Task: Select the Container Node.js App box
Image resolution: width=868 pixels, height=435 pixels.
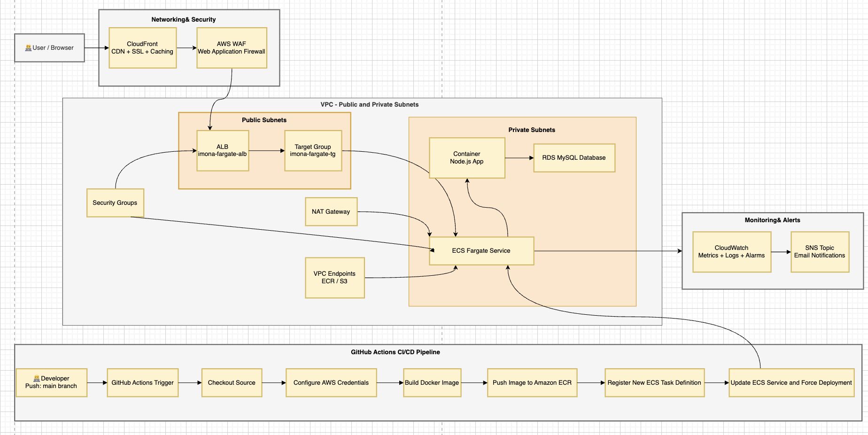Action: (x=467, y=157)
